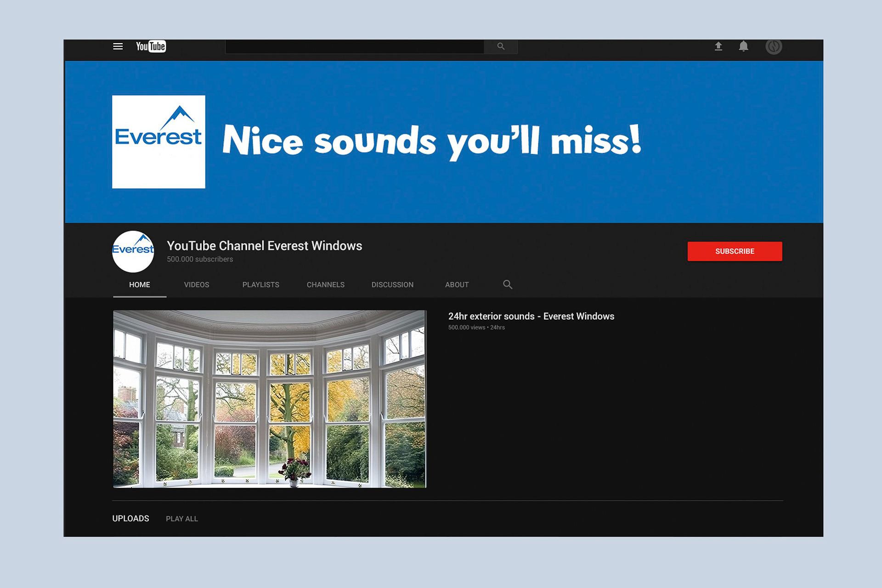Open the DISCUSSION tab
This screenshot has width=882, height=588.
392,285
